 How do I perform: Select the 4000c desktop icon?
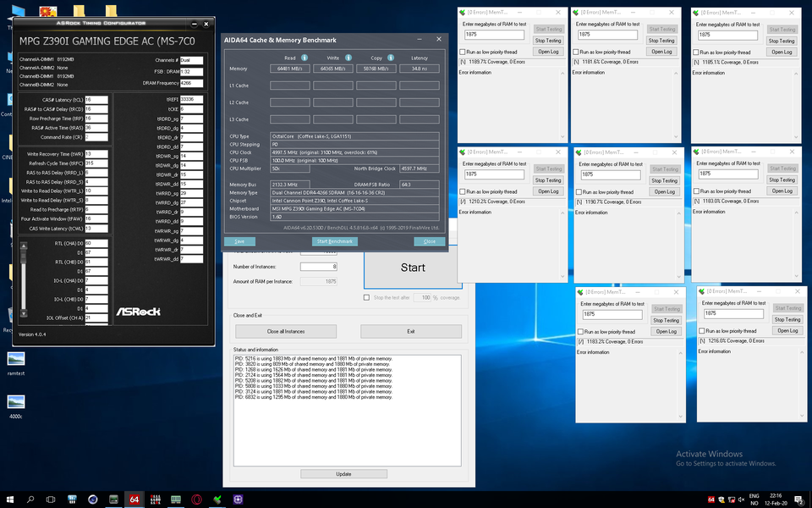[15, 403]
